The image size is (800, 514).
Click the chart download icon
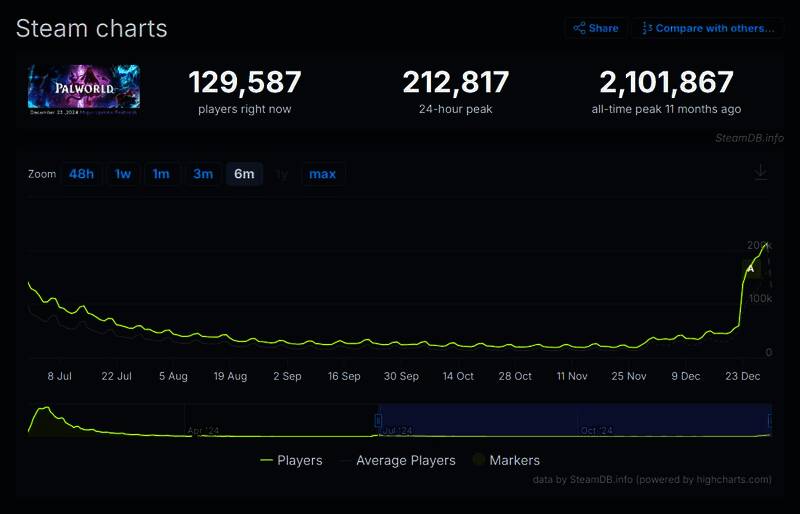coord(760,172)
